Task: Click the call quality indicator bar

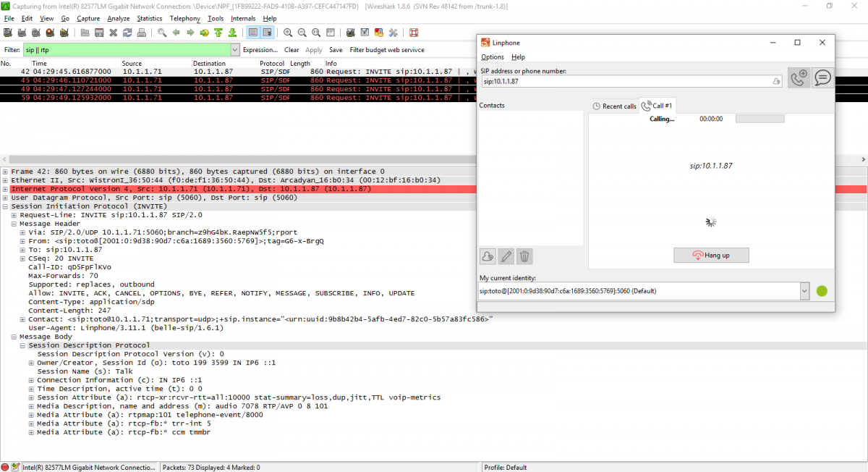Action: coord(759,119)
